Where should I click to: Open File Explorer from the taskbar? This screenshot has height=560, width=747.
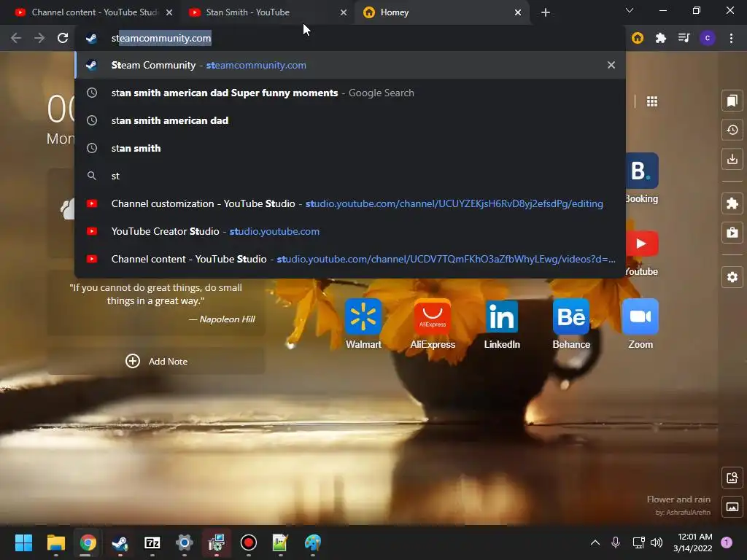[55, 542]
